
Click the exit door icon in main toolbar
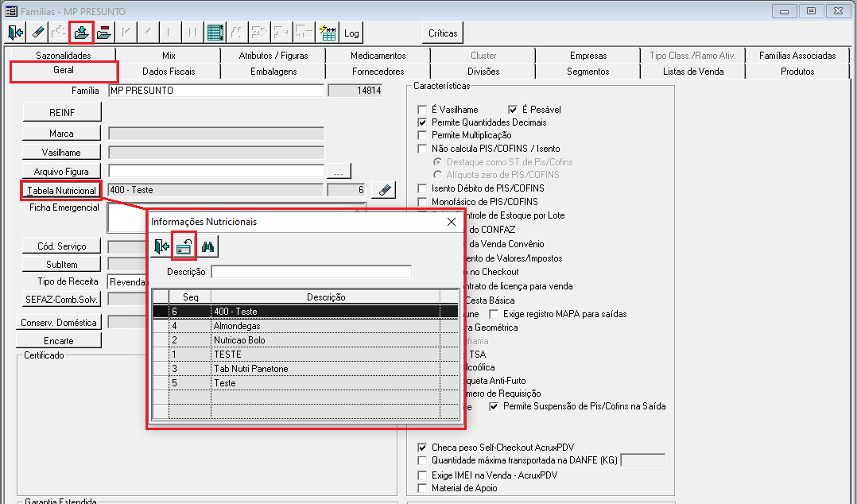[16, 33]
